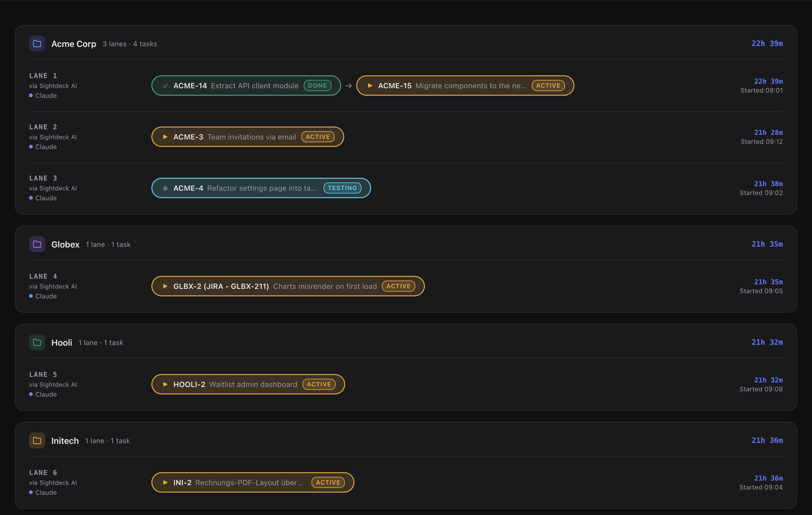Click the 21h 38m timer in Lane 3
This screenshot has height=515, width=812.
pyautogui.click(x=769, y=184)
